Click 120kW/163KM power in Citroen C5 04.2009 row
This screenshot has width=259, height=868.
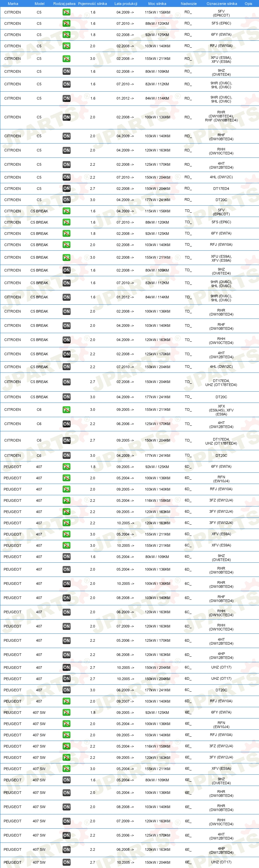point(158,150)
